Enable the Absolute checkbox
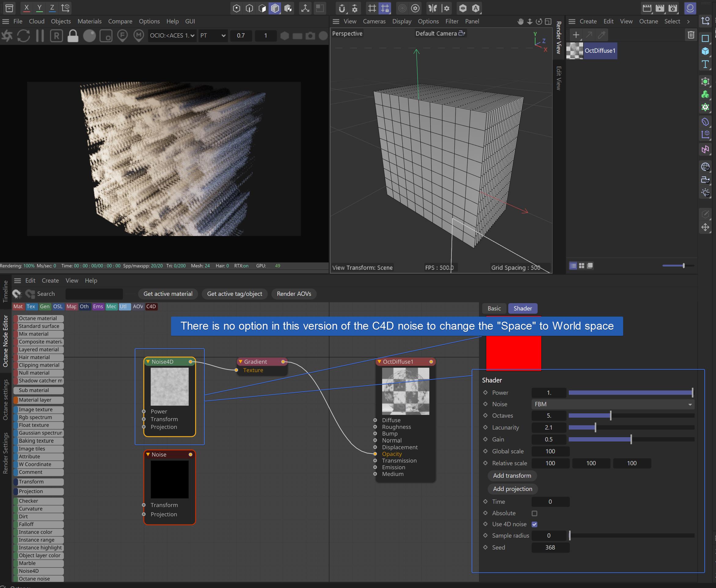Screen dimensions: 716x588 pyautogui.click(x=534, y=513)
